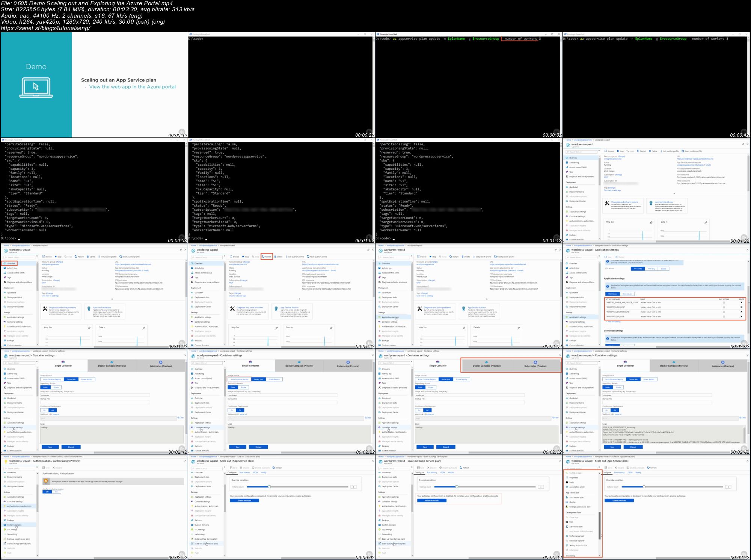Open Kubernetes (Preview) tab in 00:02:32 frame
751x560 pixels.
[535, 365]
